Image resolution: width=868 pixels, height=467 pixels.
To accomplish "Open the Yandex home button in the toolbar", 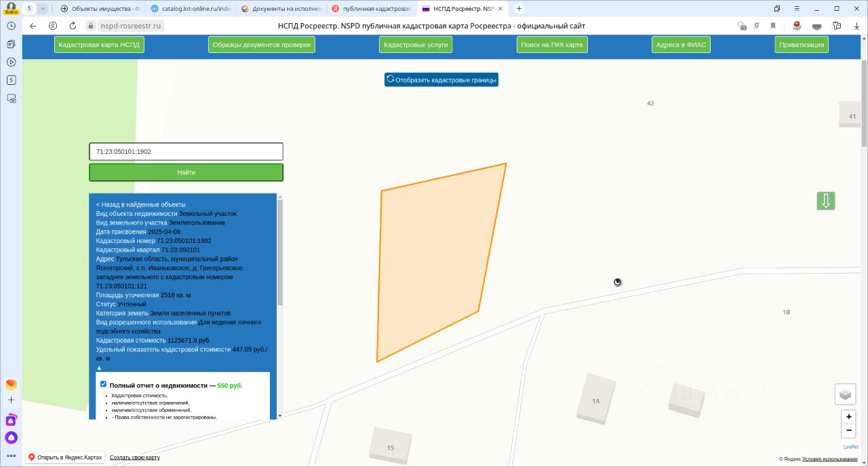I will click(x=53, y=26).
